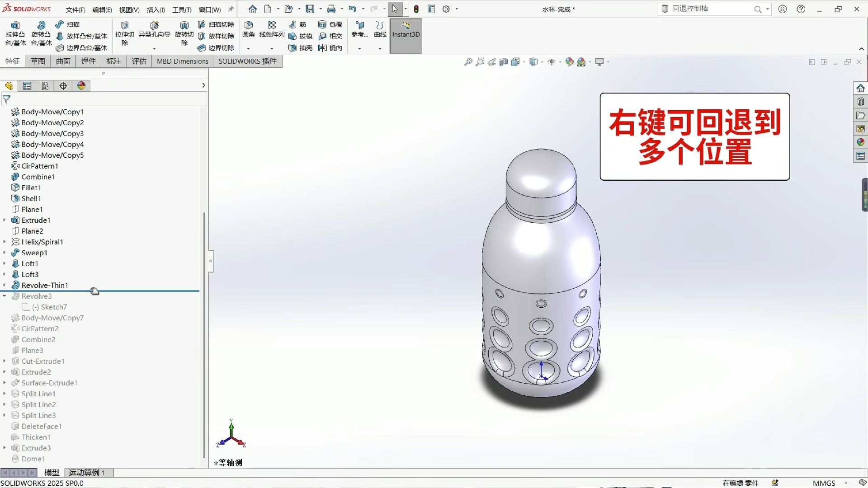Viewport: 868px width, 488px height.
Task: Open the 插入(I) menu
Action: click(x=155, y=9)
